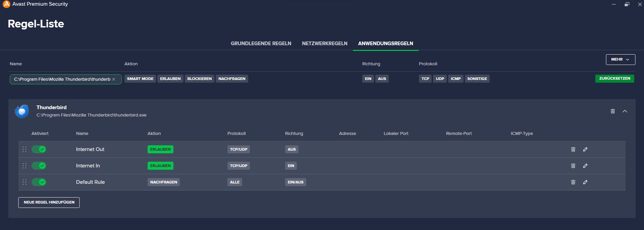Switch to Netzwerkregeln tab

click(x=325, y=44)
